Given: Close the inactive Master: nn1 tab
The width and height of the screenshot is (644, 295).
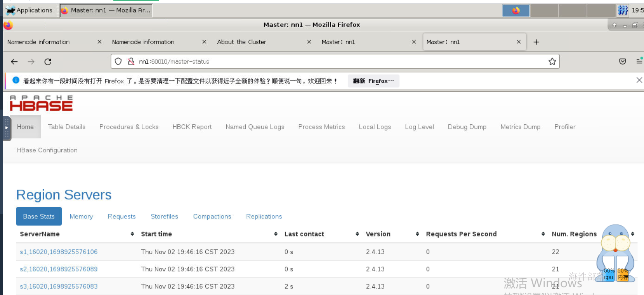Looking at the screenshot, I should point(414,42).
